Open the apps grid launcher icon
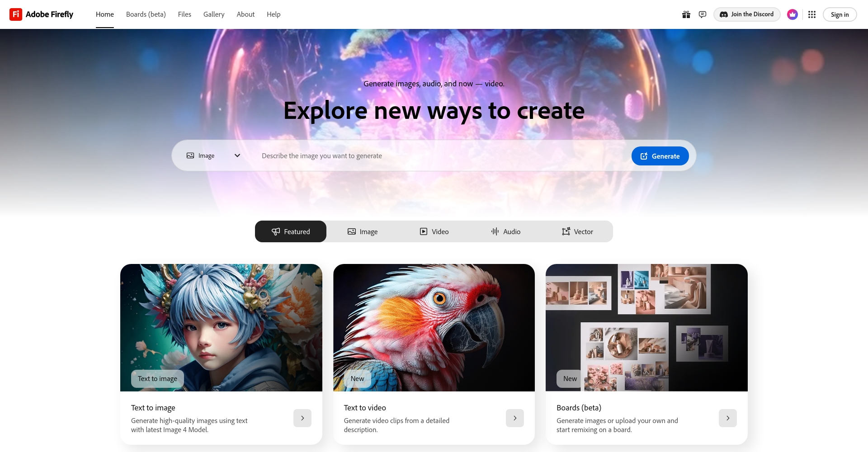This screenshot has height=452, width=868. [x=811, y=14]
